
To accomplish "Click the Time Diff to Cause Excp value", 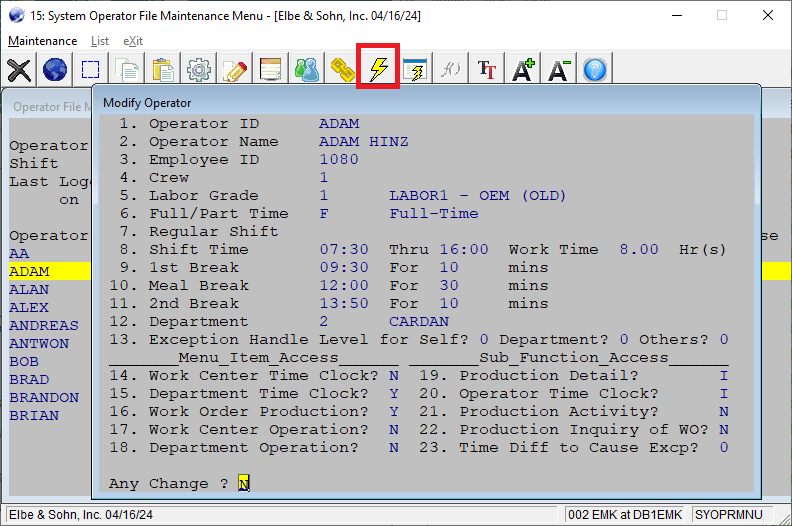I will [x=724, y=448].
